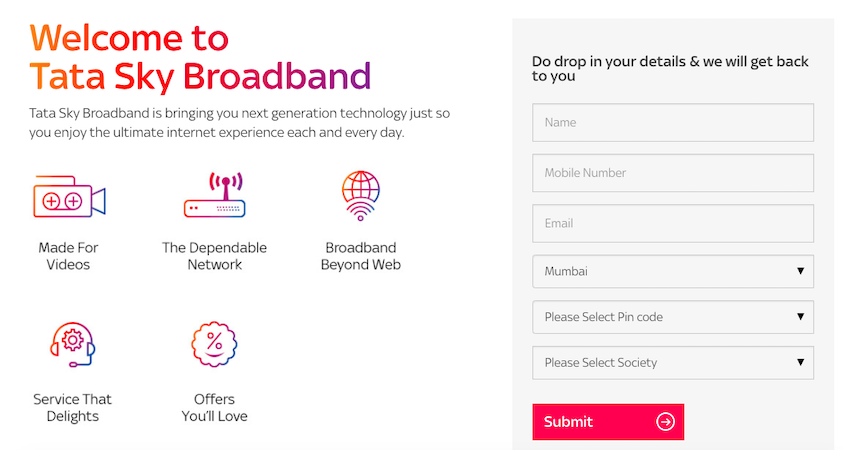Click the Offers You'll Love label
Screen dimensions: 851x450
[x=214, y=408]
